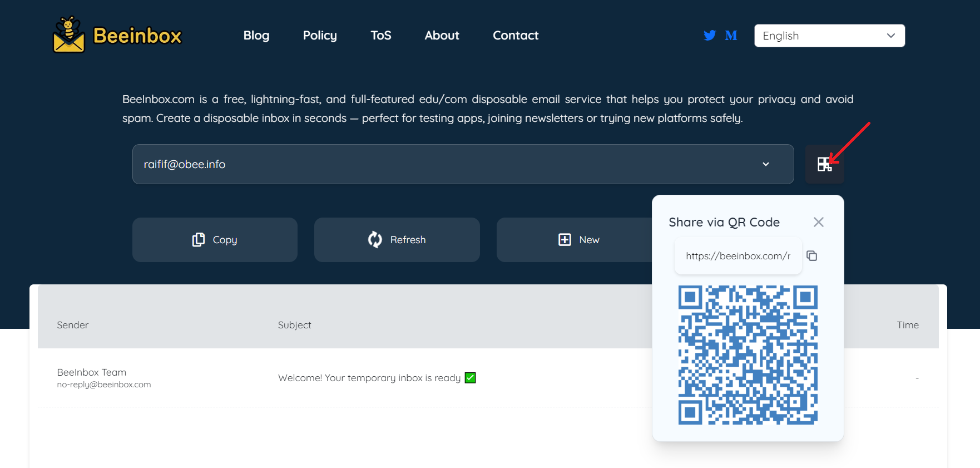980x468 pixels.
Task: Go to the Blog page
Action: tap(256, 36)
